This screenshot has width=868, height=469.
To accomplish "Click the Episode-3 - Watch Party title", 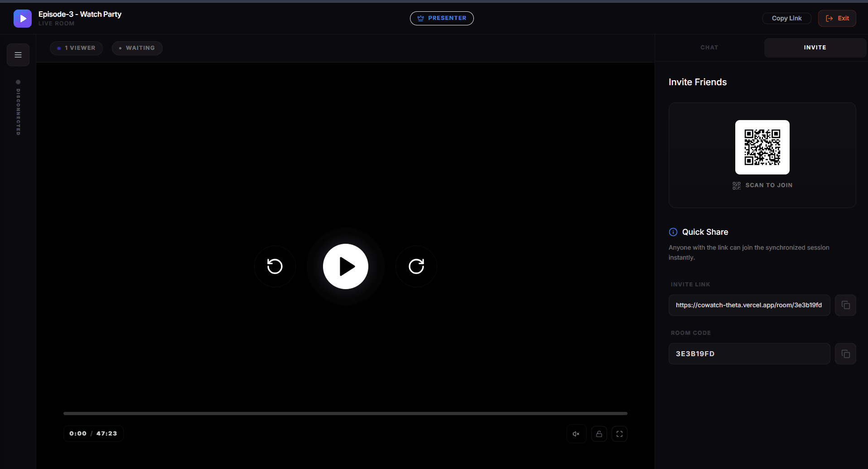I will click(80, 14).
